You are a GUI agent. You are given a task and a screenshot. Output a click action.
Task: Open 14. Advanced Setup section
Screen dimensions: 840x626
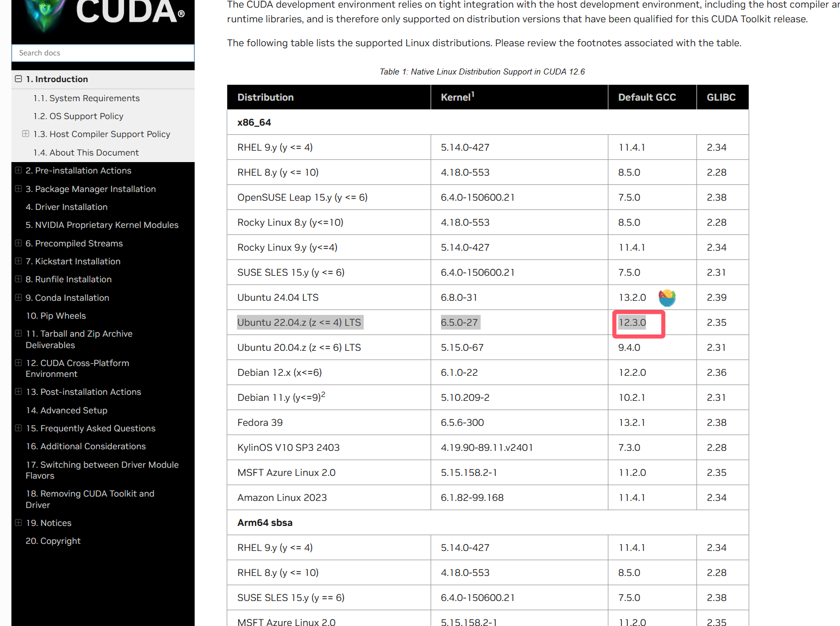[x=66, y=410]
